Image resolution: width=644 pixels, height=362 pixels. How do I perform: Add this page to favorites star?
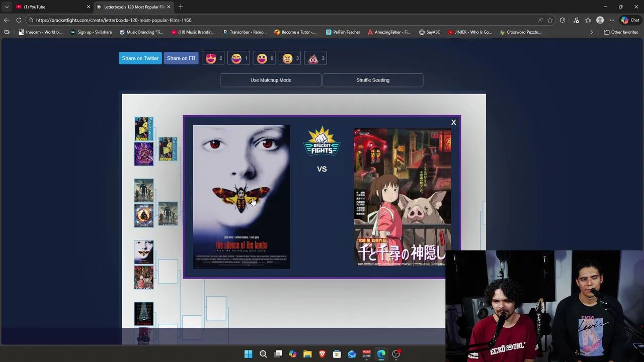[x=550, y=20]
